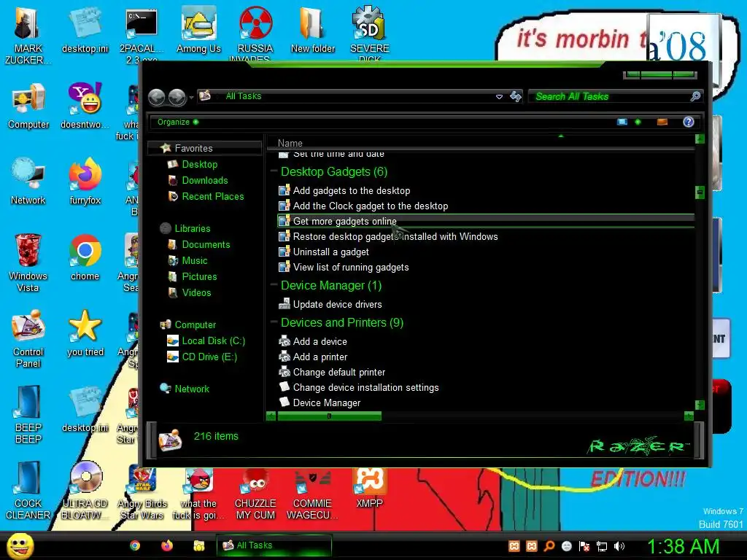
Task: Select the Computer desktop icon
Action: tap(28, 106)
